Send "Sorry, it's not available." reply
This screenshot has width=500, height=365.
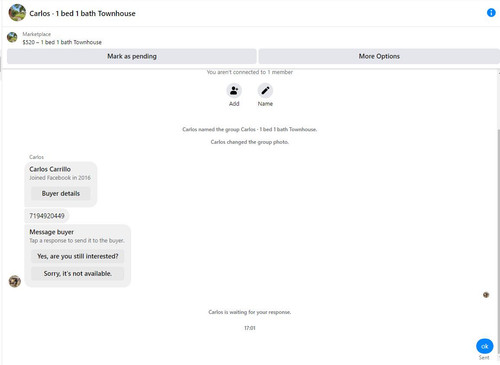pyautogui.click(x=77, y=274)
